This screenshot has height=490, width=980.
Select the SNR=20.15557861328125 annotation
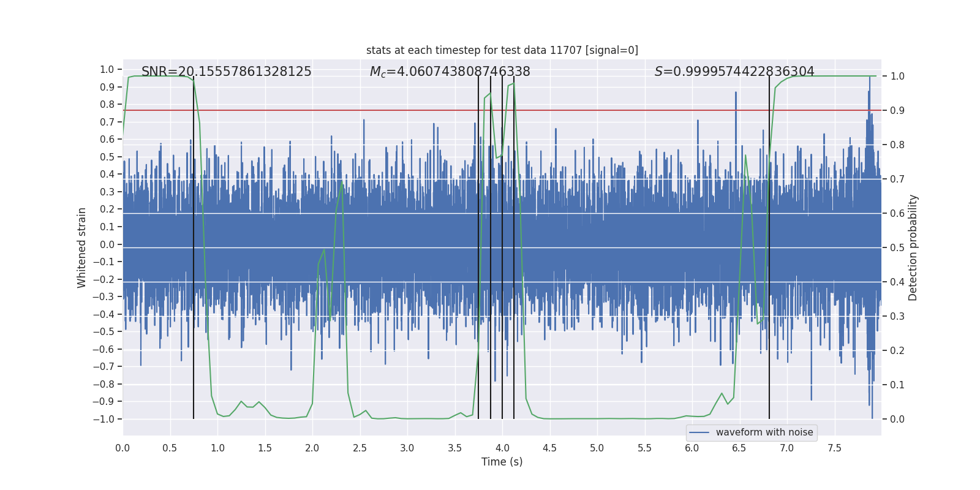[x=227, y=72]
